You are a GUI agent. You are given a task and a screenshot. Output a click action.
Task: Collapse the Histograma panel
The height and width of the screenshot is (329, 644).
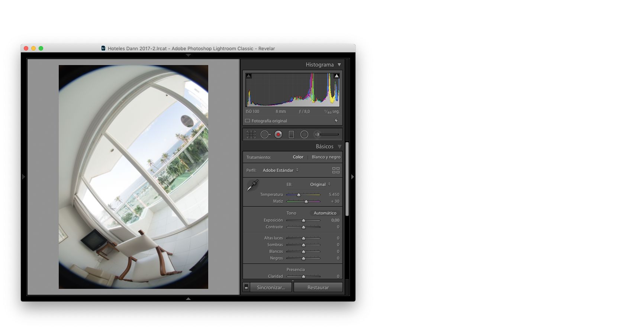click(x=339, y=65)
